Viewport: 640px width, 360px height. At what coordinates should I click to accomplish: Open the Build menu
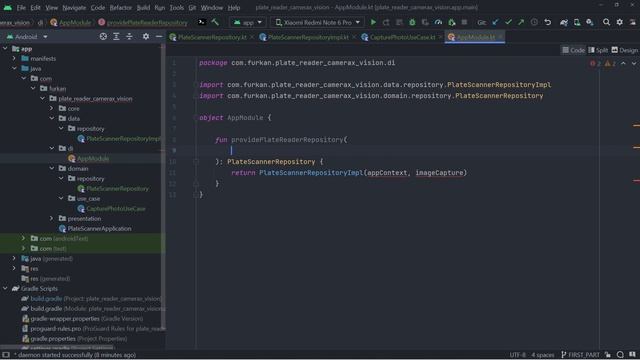pyautogui.click(x=143, y=7)
